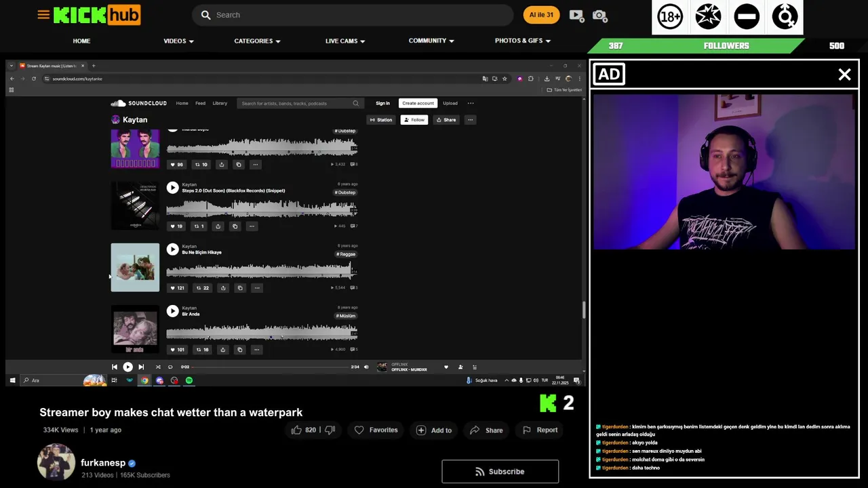Viewport: 868px width, 488px height.
Task: Close the AD overlay panel
Action: click(844, 75)
